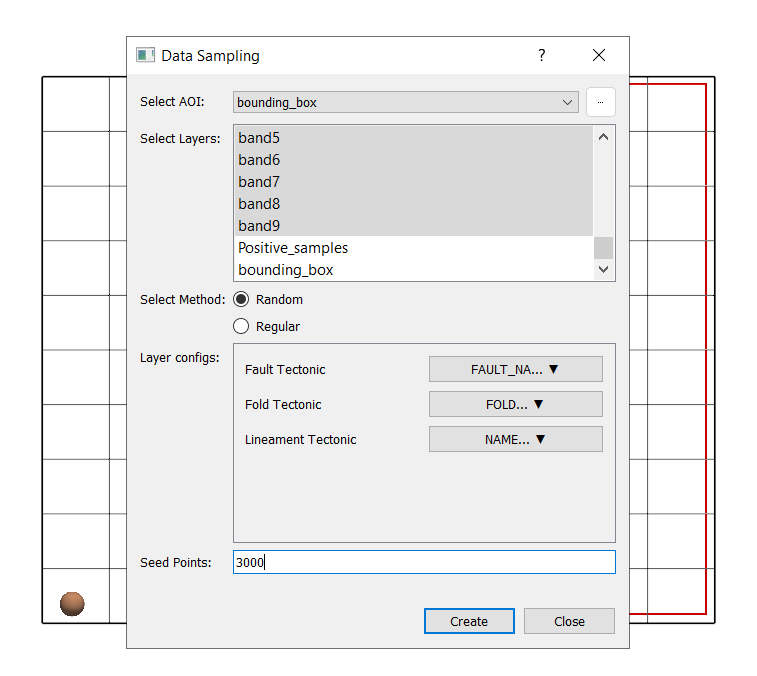The image size is (757, 676).
Task: Open the Select AOI bounding_box dropdown
Action: tap(405, 102)
